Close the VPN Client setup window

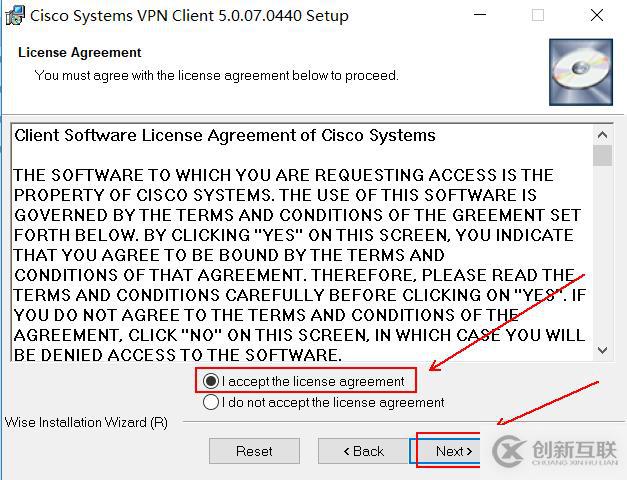[597, 15]
